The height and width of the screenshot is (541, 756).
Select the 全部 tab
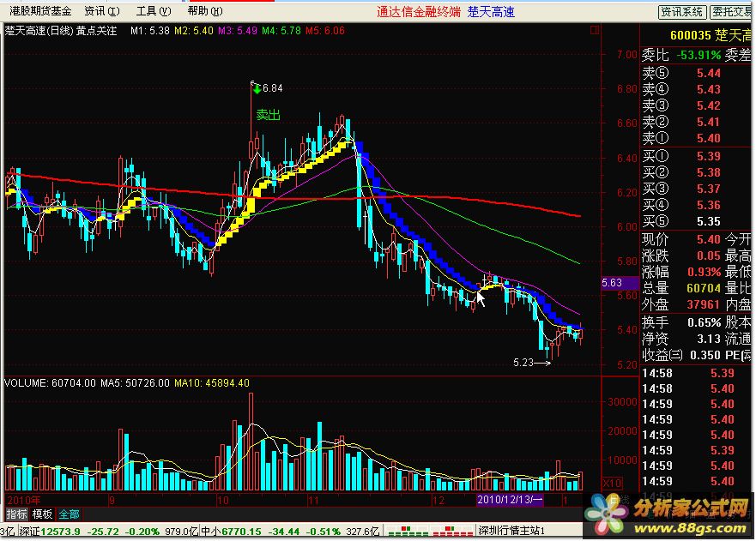coord(69,514)
